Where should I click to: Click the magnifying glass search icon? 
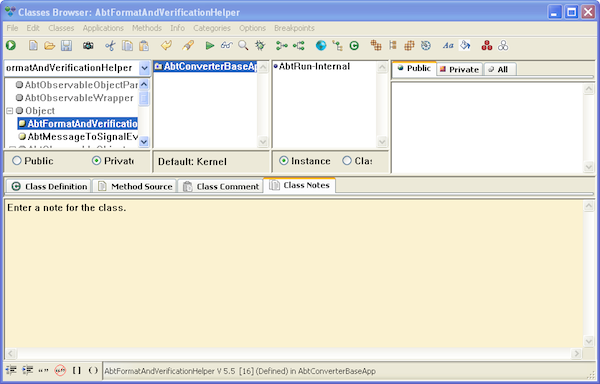243,46
